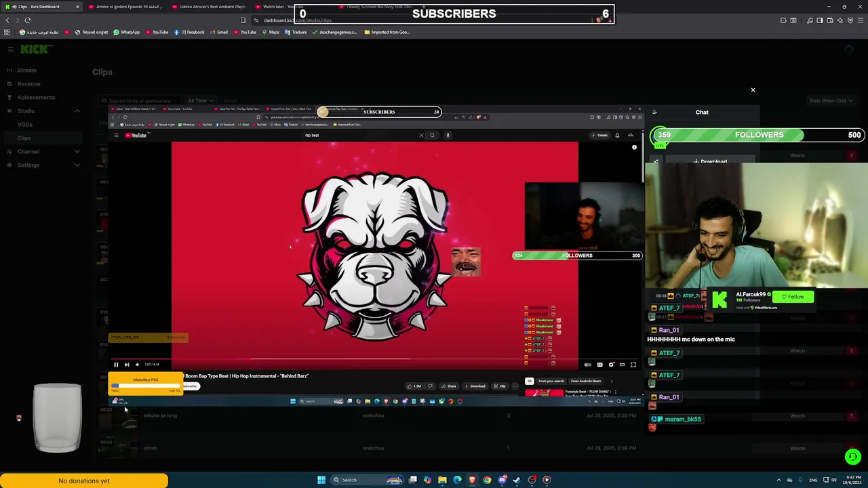Open Microsoft Edge from the taskbar
This screenshot has width=868, height=488.
click(x=457, y=480)
